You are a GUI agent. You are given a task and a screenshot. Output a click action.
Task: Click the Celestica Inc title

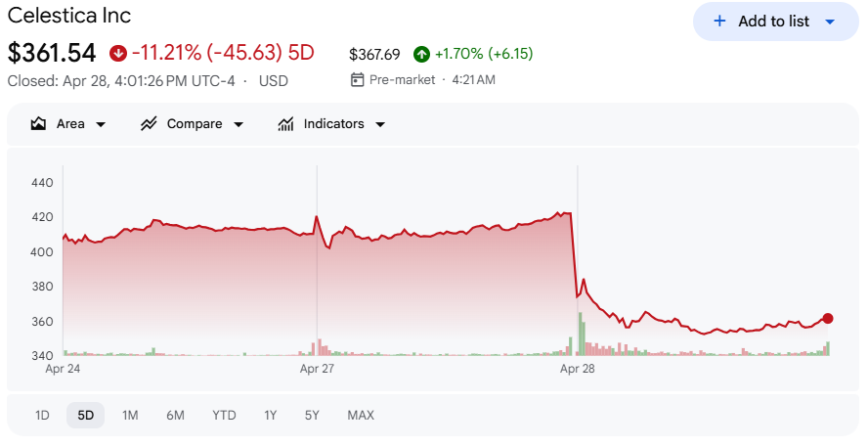pyautogui.click(x=69, y=16)
